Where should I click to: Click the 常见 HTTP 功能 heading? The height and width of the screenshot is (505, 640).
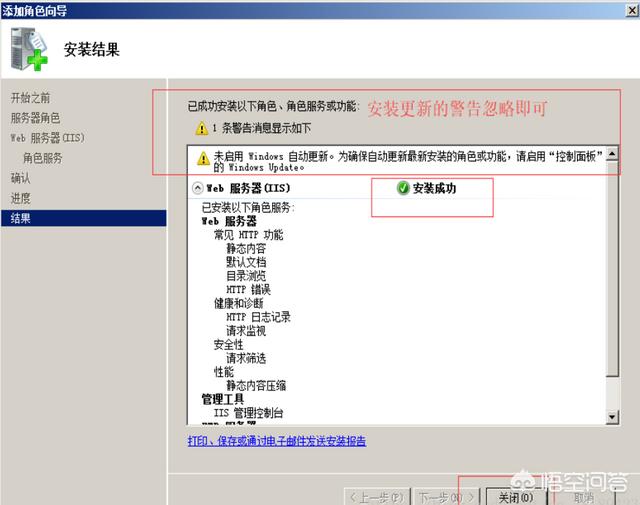pos(249,235)
